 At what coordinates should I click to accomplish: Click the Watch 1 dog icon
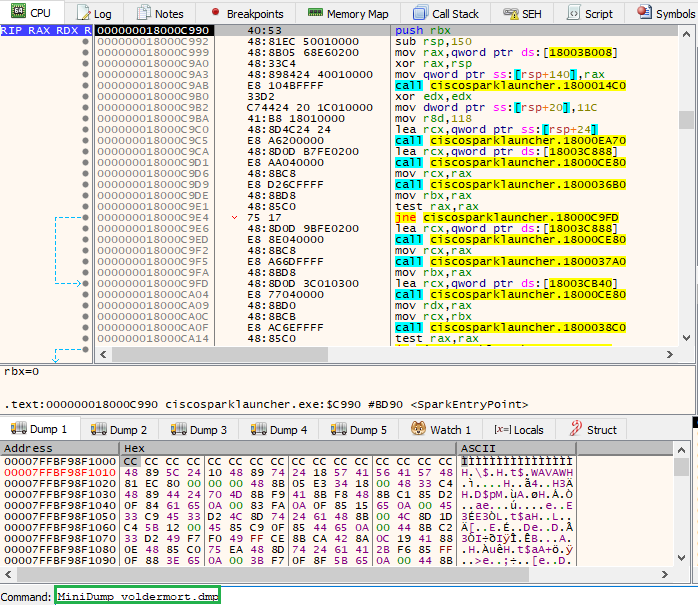tap(418, 428)
